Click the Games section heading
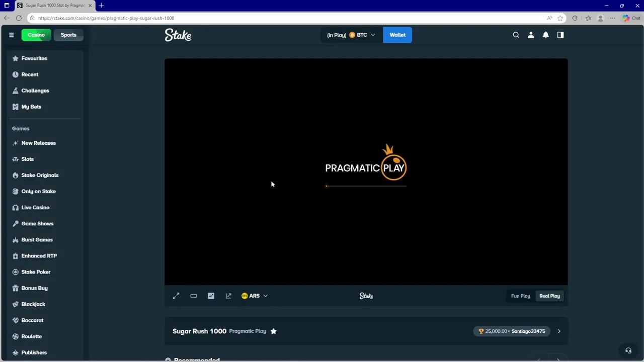This screenshot has width=644, height=362. coord(21,128)
